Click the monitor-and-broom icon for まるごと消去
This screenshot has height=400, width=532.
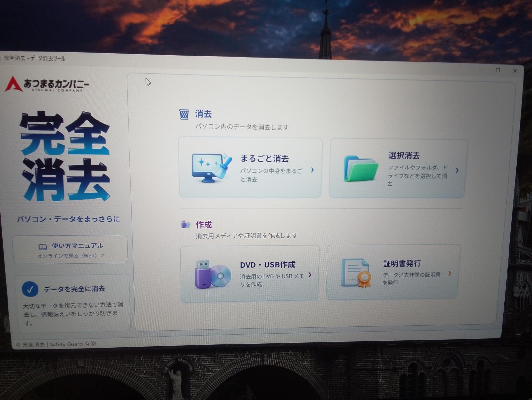[x=212, y=168]
